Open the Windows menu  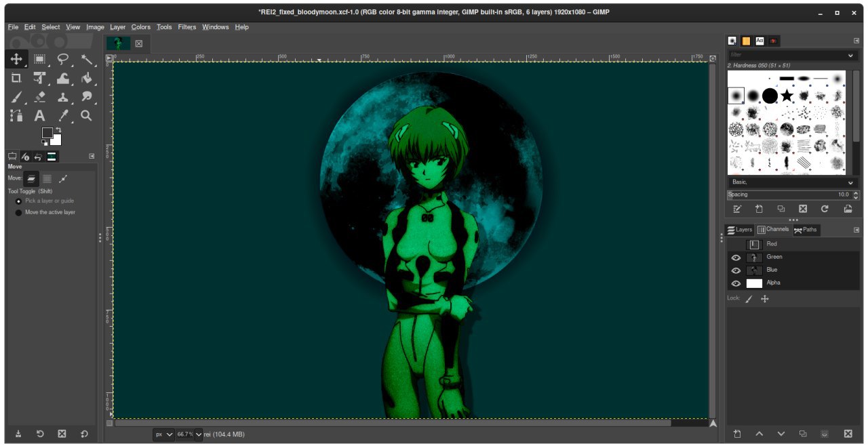point(216,27)
